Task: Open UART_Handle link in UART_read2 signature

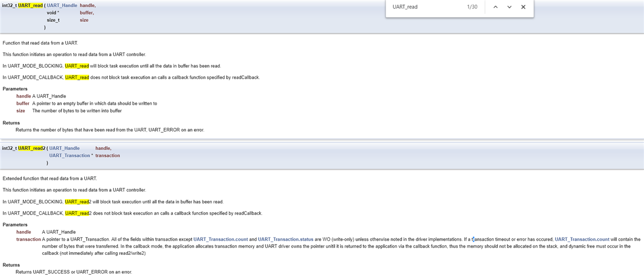Action: click(64, 148)
